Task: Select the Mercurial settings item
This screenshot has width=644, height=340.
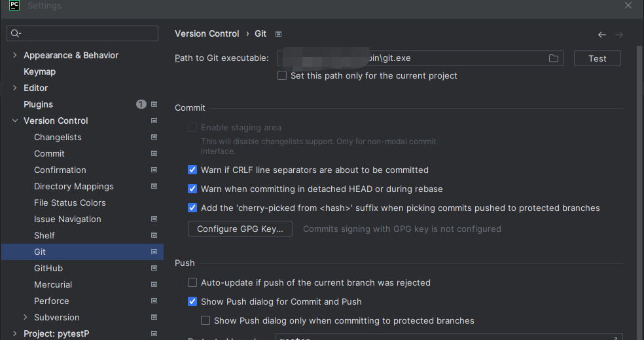Action: tap(53, 284)
